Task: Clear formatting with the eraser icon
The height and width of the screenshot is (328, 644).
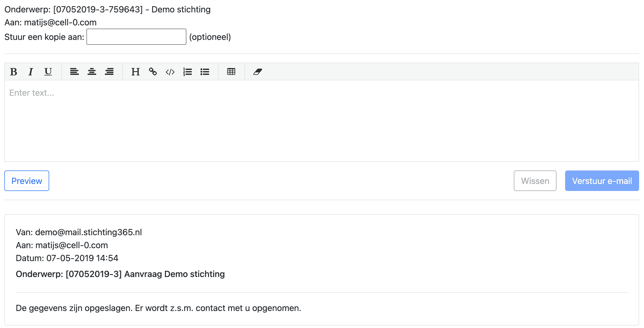Action: click(257, 72)
